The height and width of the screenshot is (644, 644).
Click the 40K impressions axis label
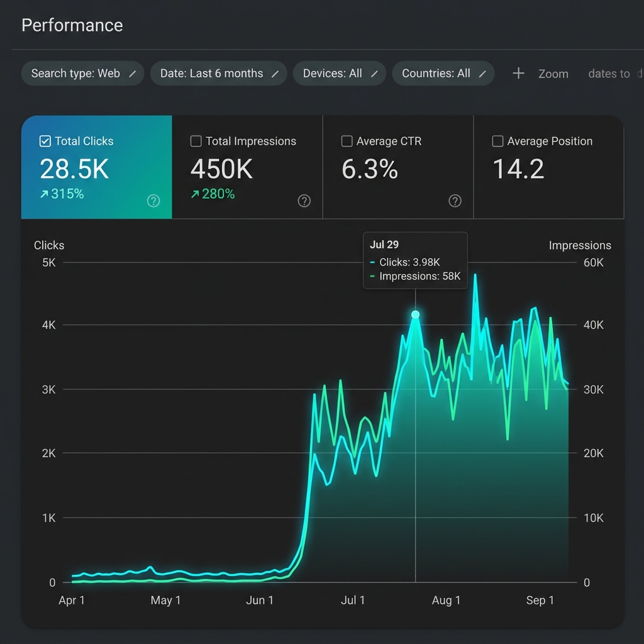594,325
